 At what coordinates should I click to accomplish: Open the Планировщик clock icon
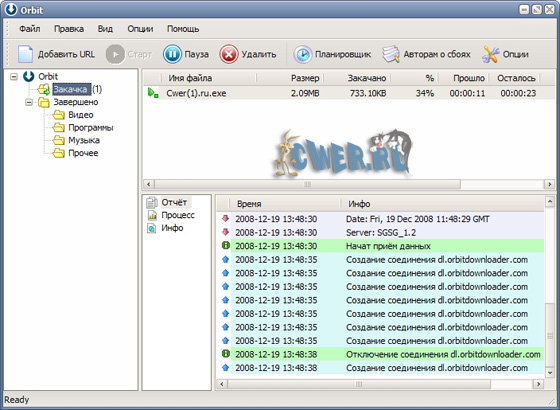tap(303, 54)
